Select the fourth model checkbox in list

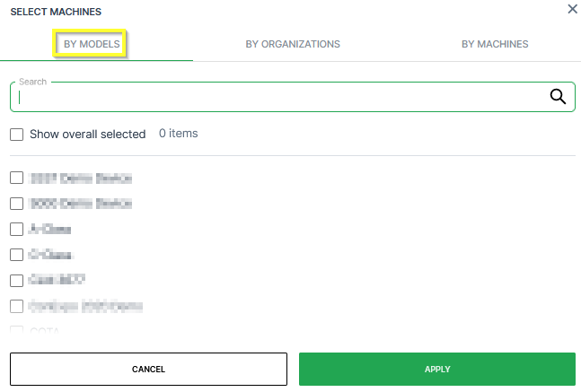tap(16, 255)
